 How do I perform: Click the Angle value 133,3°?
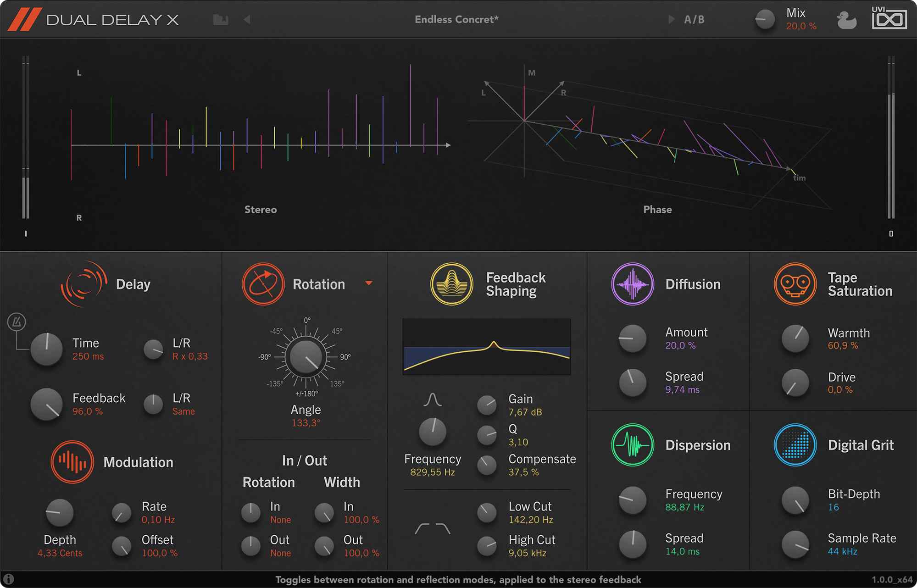306,423
